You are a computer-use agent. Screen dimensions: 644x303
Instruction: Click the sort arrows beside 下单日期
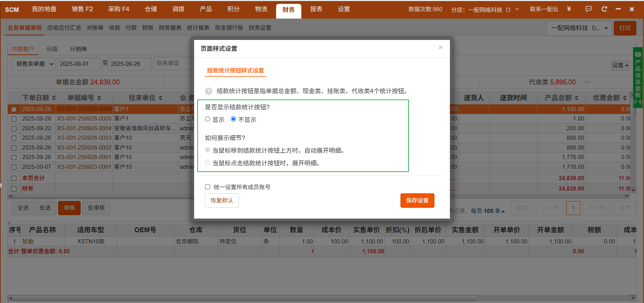[x=54, y=98]
